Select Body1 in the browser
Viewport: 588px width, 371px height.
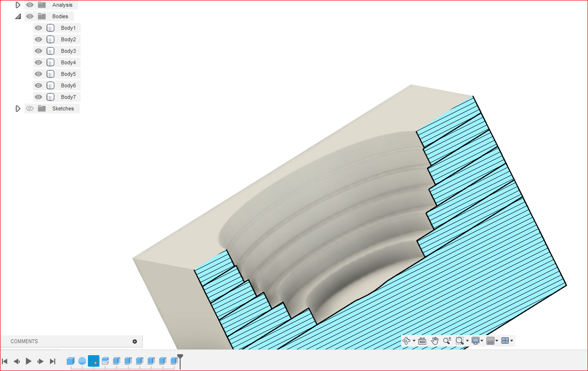68,27
